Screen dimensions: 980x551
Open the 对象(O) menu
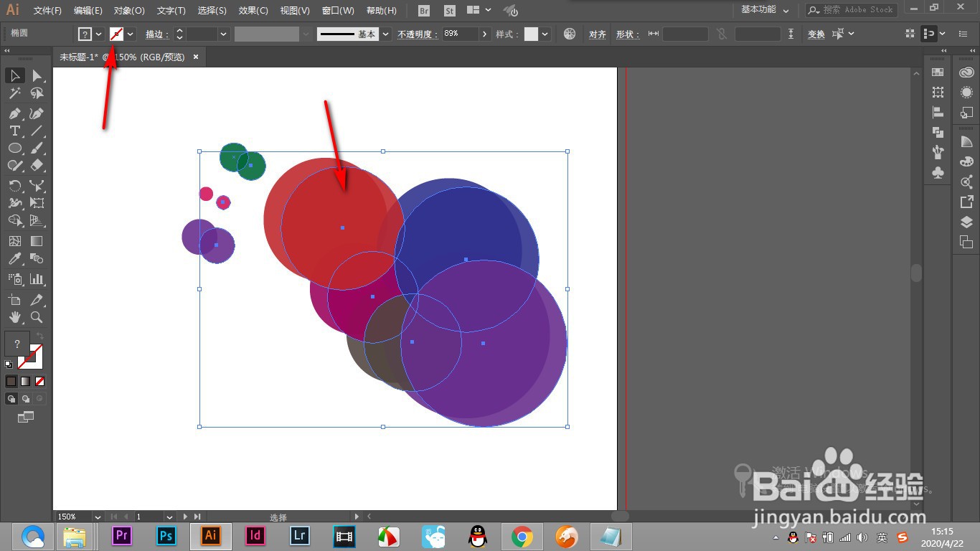pyautogui.click(x=129, y=11)
